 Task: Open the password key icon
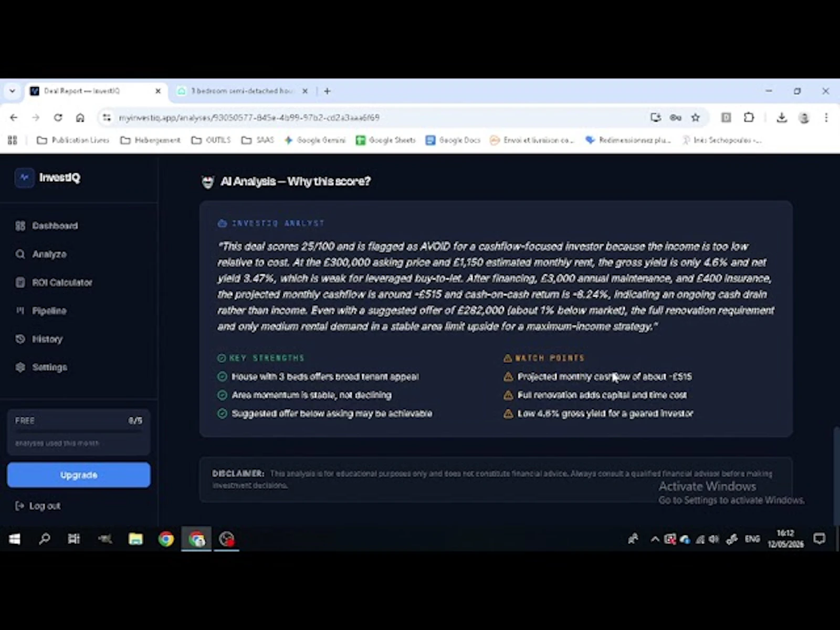[x=676, y=118]
